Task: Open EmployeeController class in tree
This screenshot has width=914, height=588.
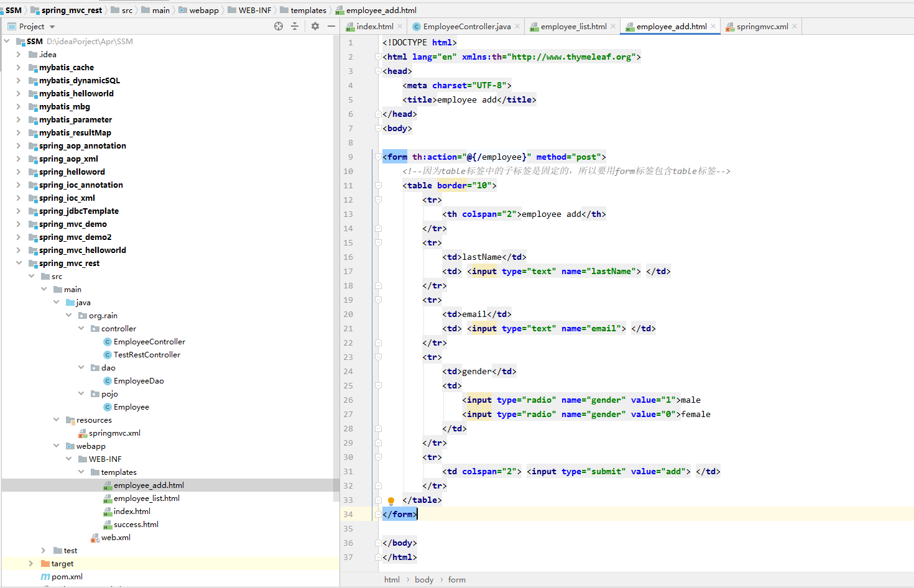Action: [149, 341]
